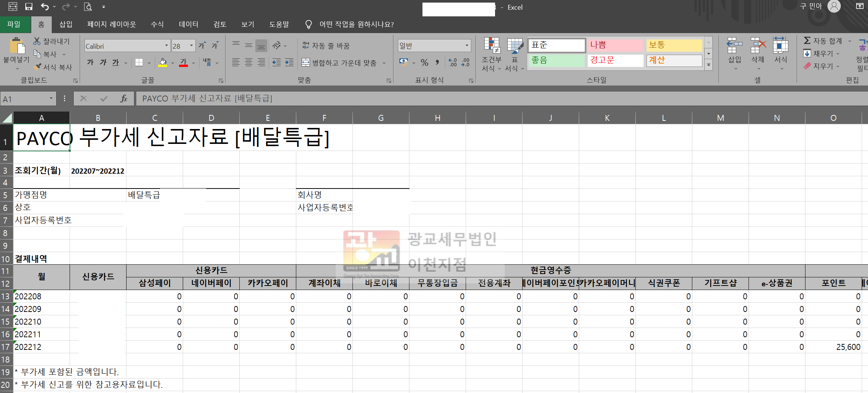Toggle center horizontal alignment
Image resolution: width=868 pixels, height=393 pixels.
pyautogui.click(x=249, y=62)
